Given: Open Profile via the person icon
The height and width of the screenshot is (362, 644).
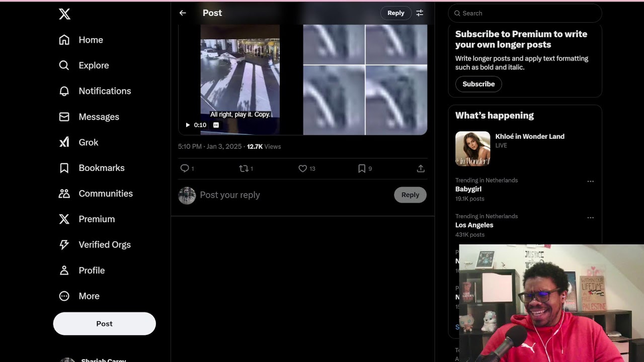Looking at the screenshot, I should [64, 270].
